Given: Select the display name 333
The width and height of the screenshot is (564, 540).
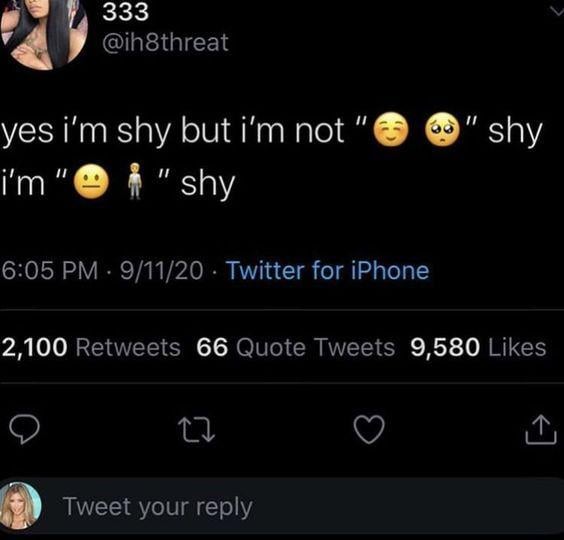Looking at the screenshot, I should 125,12.
